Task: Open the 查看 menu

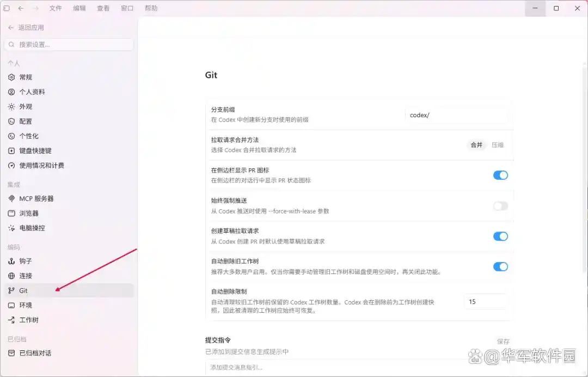Action: [x=103, y=8]
